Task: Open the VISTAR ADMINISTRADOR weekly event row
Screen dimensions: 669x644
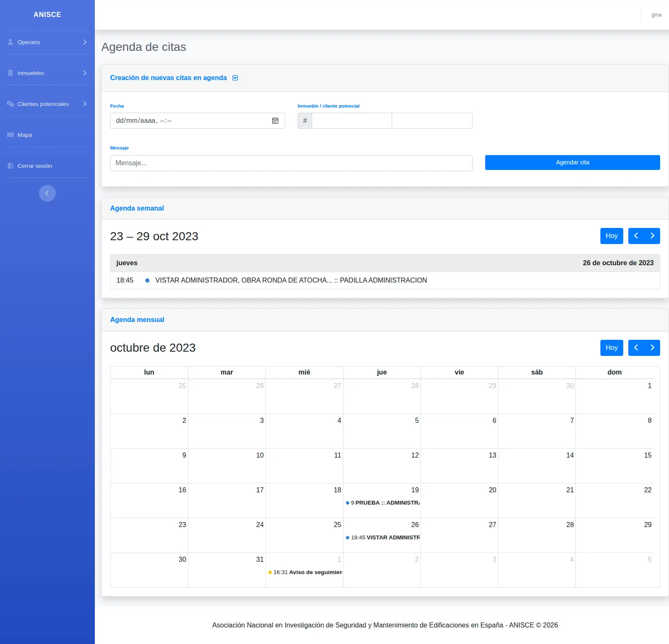Action: tap(385, 280)
